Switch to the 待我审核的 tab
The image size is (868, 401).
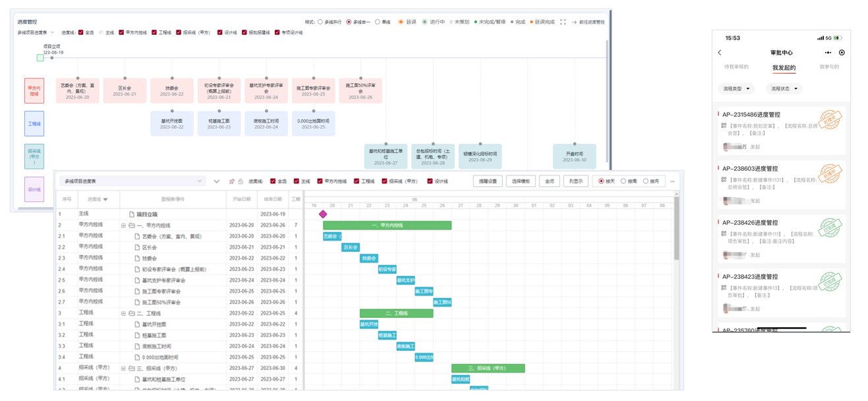coord(736,67)
